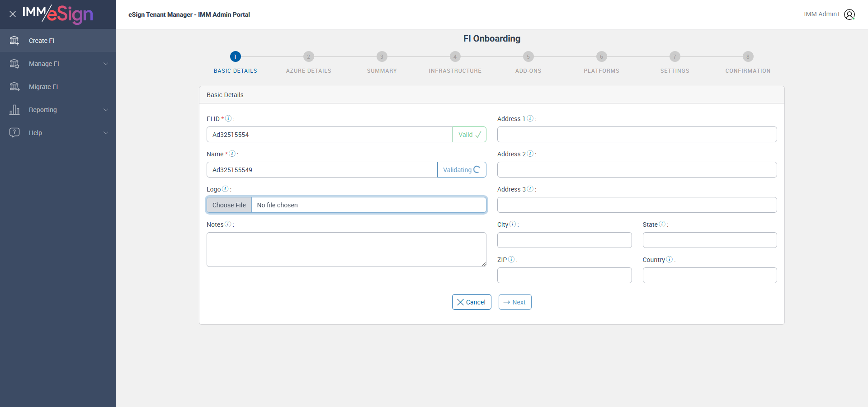Click the Address 1 info icon
The height and width of the screenshot is (407, 868).
coord(530,118)
